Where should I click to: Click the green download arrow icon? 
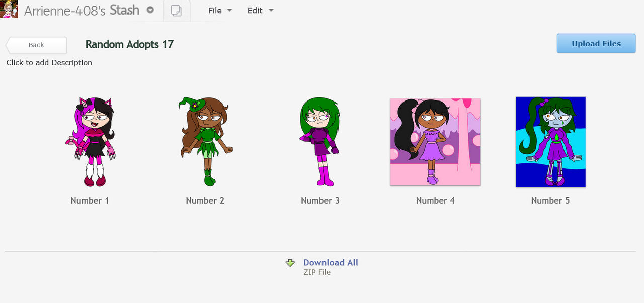point(290,263)
